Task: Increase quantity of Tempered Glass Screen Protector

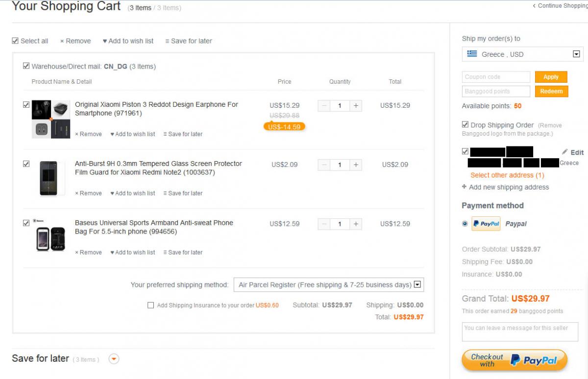Action: pos(356,165)
